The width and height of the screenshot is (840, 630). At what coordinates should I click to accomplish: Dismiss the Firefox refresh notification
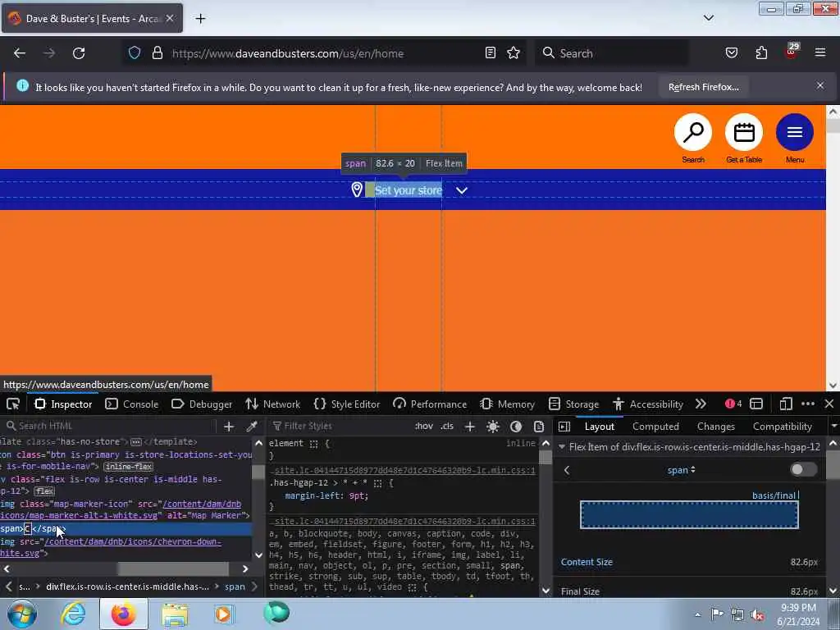pyautogui.click(x=820, y=85)
